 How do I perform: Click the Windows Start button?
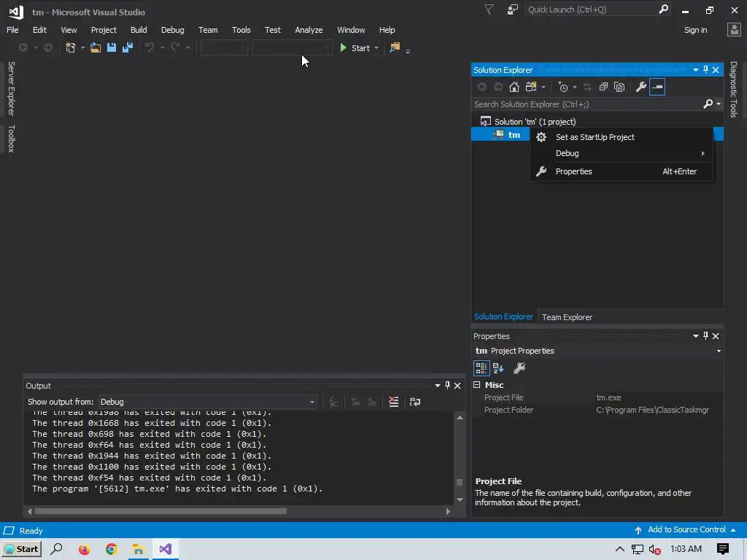[x=21, y=549]
